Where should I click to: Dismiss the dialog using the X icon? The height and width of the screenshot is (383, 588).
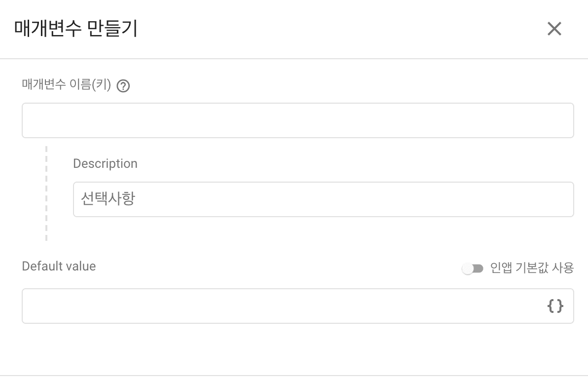click(554, 29)
